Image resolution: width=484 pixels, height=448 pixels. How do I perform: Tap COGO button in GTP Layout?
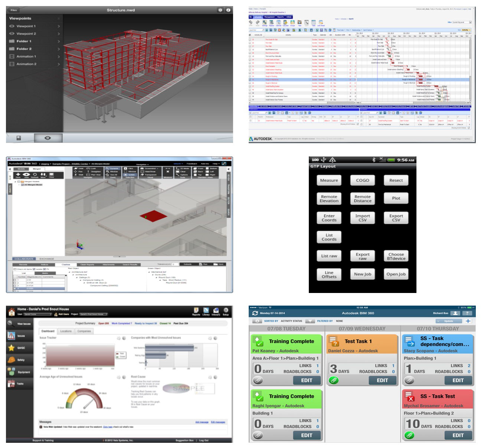coord(363,180)
